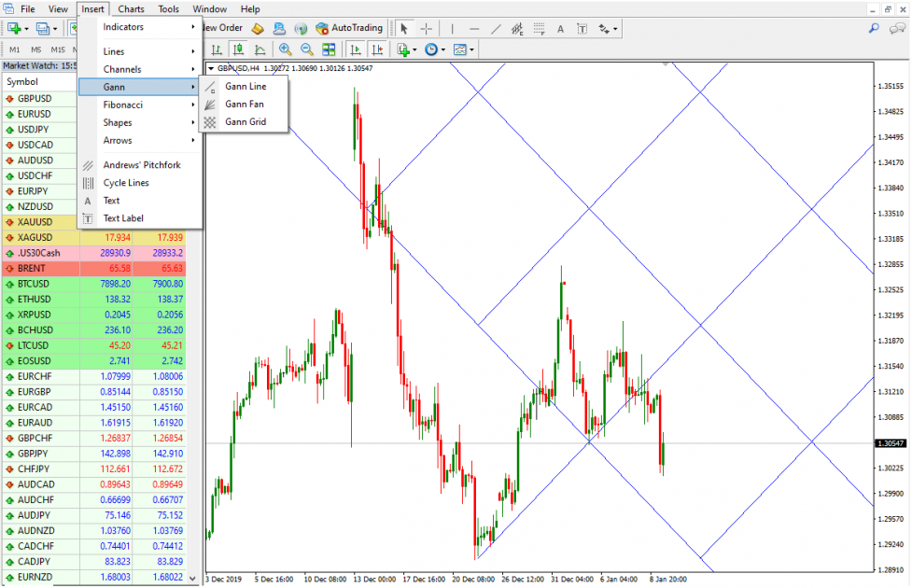Viewport: 912px width, 588px height.
Task: Open the Tools menu
Action: coord(168,9)
